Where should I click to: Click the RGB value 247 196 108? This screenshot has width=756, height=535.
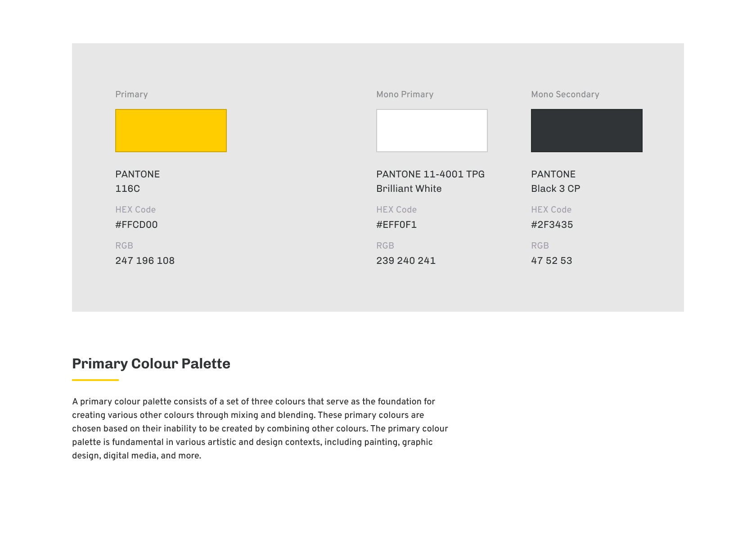click(145, 261)
